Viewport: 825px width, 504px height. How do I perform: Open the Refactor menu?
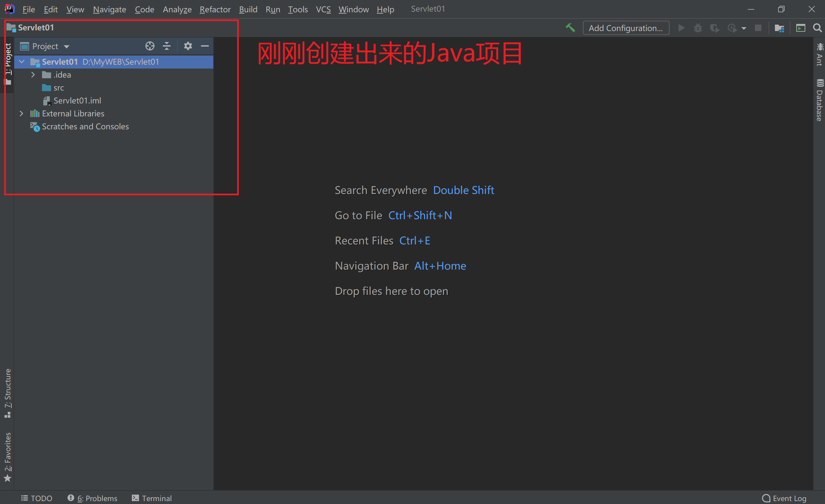coord(215,9)
